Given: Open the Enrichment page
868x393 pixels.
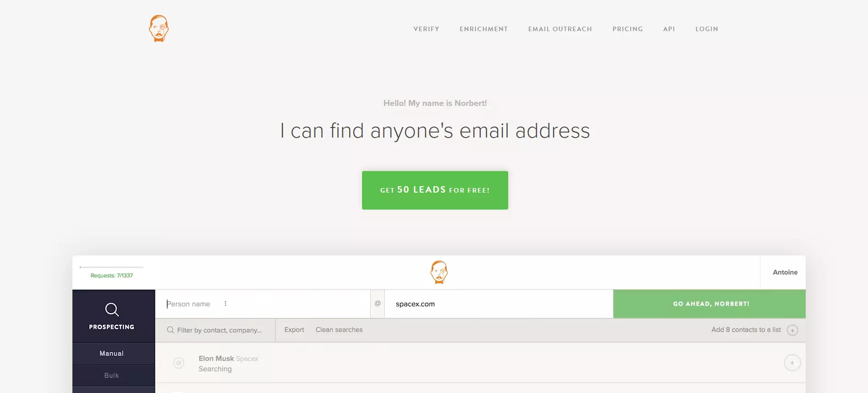Looking at the screenshot, I should point(483,29).
